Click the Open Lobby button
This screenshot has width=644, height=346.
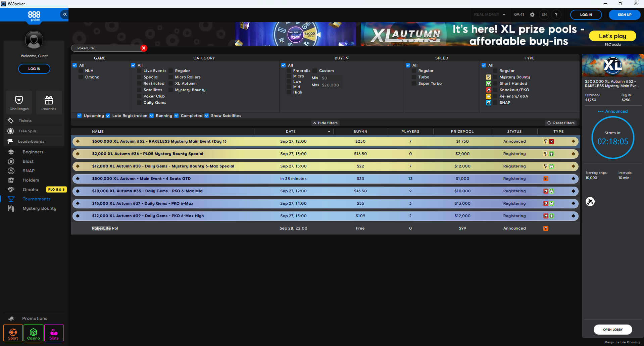coord(612,330)
